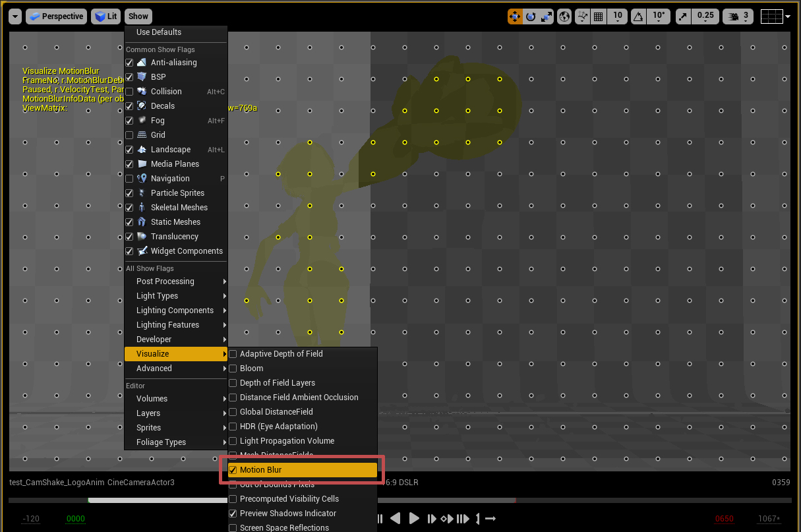This screenshot has width=801, height=532.
Task: Disable the Anti-aliasing show flag
Action: pyautogui.click(x=129, y=63)
